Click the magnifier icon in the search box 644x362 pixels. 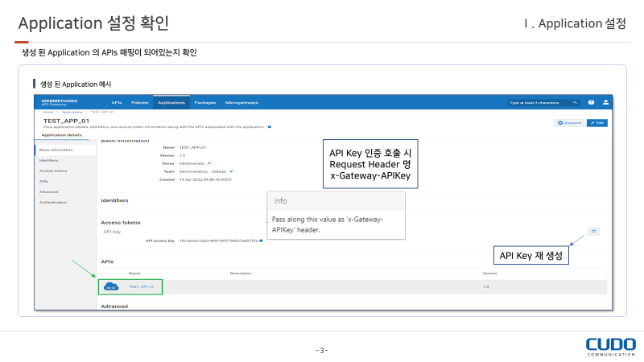coord(575,103)
